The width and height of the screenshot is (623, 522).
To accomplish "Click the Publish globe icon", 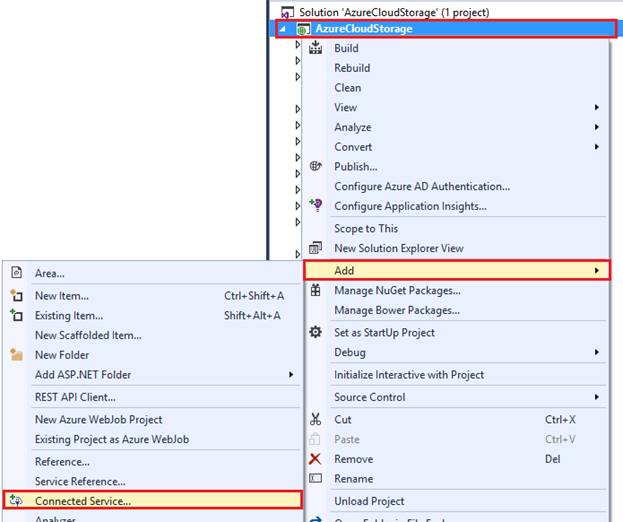I will point(315,166).
